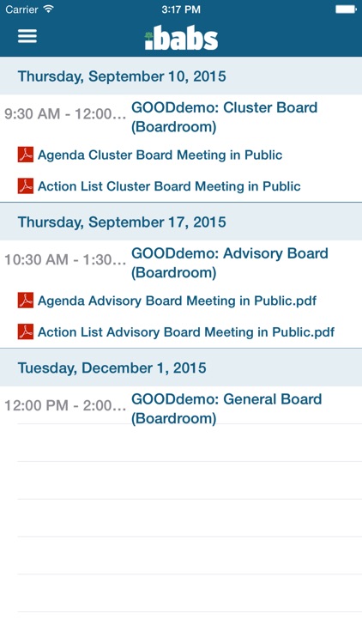Open Agenda Advisory Board Meeting in Public.pdf
The image size is (362, 644).
177,301
